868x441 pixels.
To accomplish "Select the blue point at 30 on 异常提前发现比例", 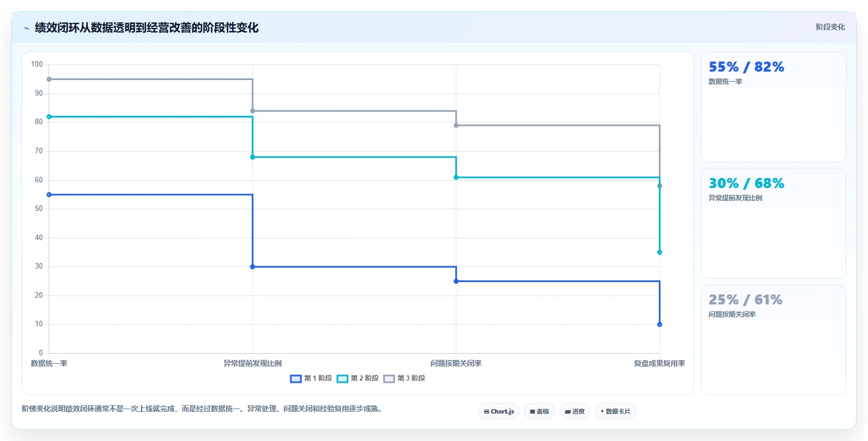I will (253, 267).
